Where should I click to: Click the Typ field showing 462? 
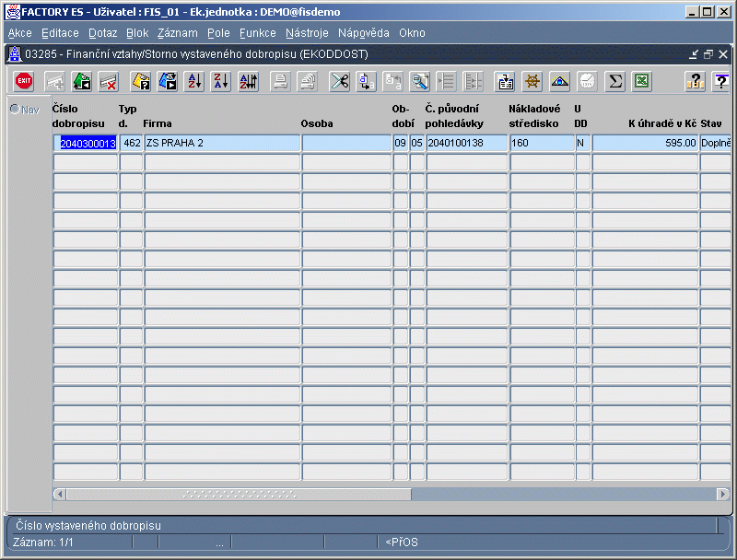131,143
